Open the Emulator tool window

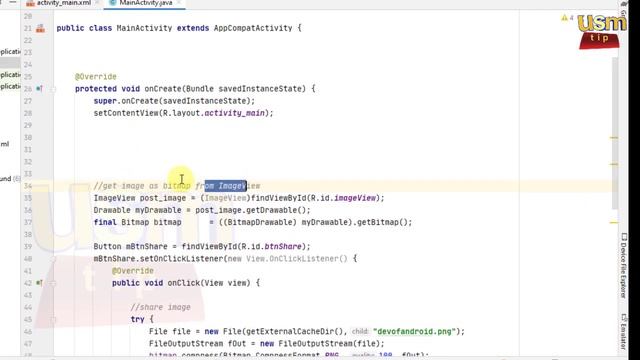(624, 331)
